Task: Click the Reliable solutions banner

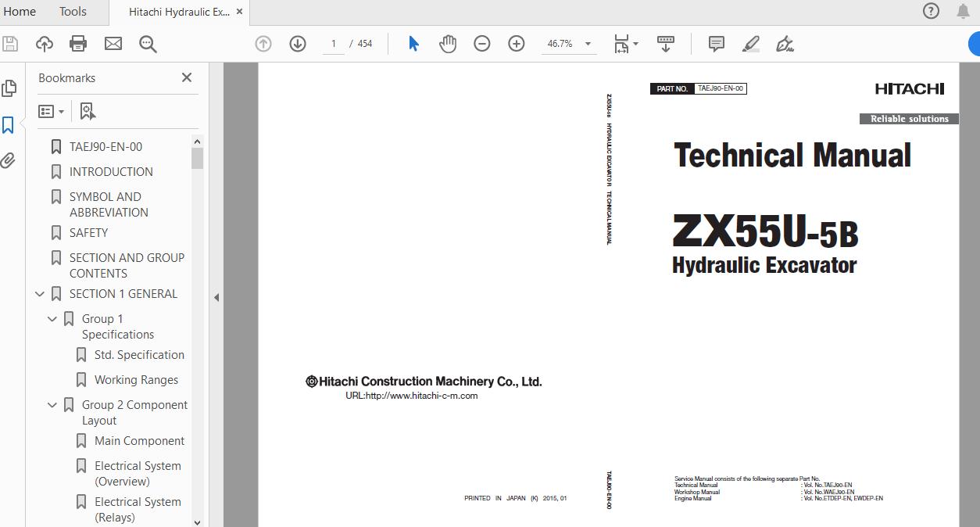Action: coord(909,119)
